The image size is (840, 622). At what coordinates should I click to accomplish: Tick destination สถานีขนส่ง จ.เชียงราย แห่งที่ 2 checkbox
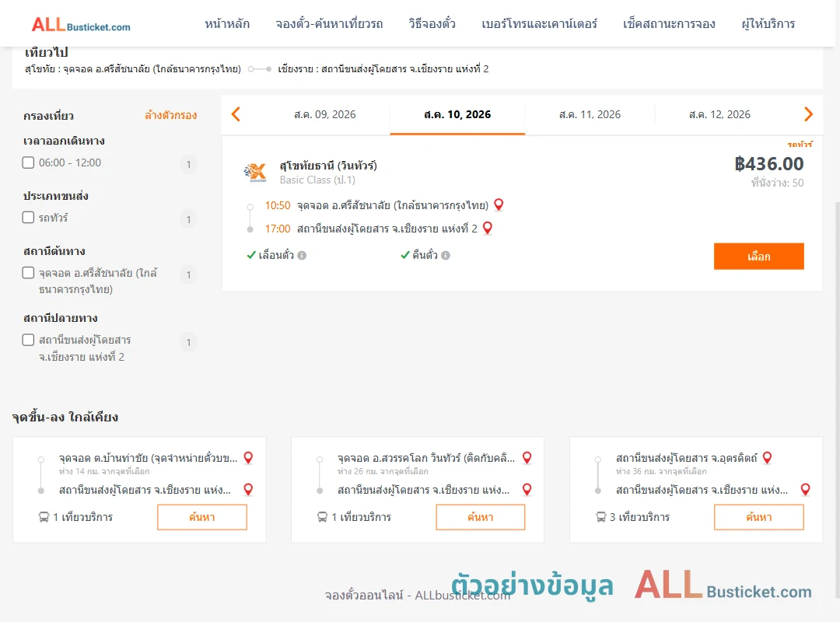click(x=29, y=340)
